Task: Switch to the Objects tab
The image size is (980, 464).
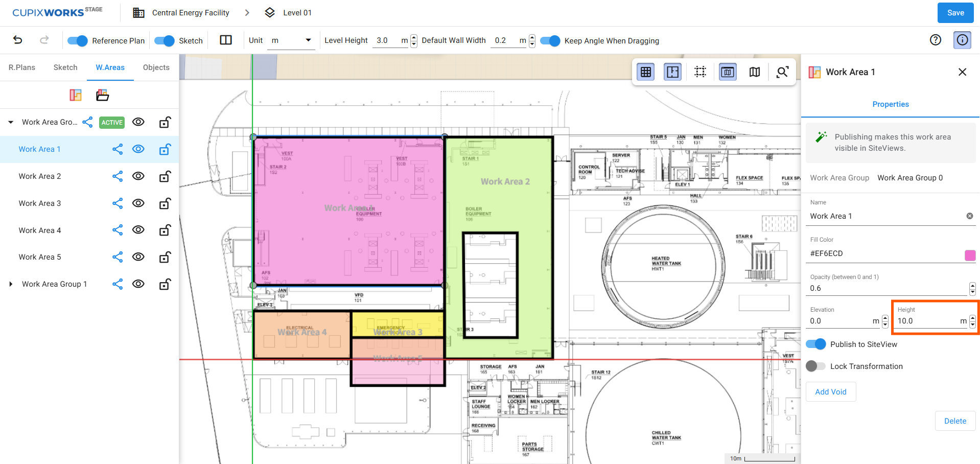Action: [156, 67]
